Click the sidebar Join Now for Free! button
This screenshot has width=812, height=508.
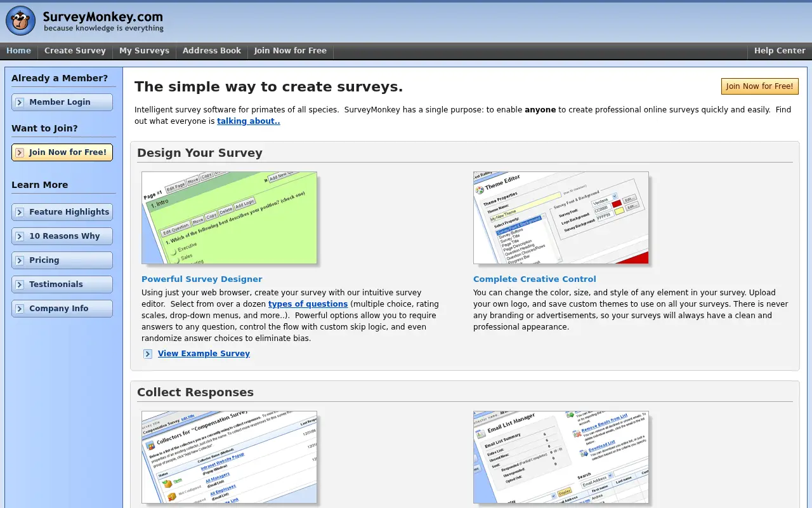pos(62,152)
